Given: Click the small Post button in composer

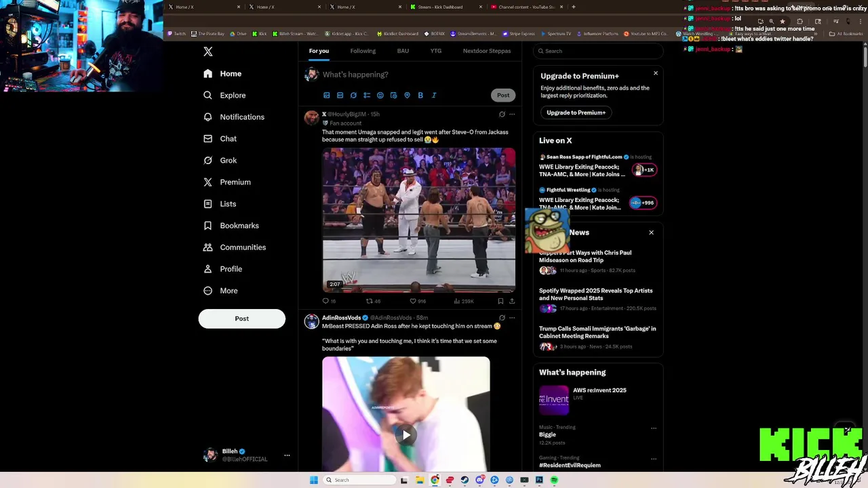Looking at the screenshot, I should (503, 95).
